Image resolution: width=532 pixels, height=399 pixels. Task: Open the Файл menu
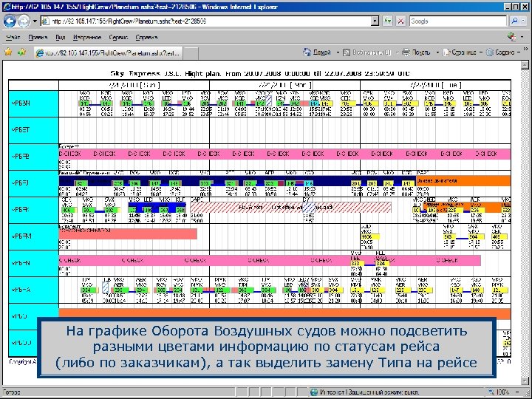[13, 38]
